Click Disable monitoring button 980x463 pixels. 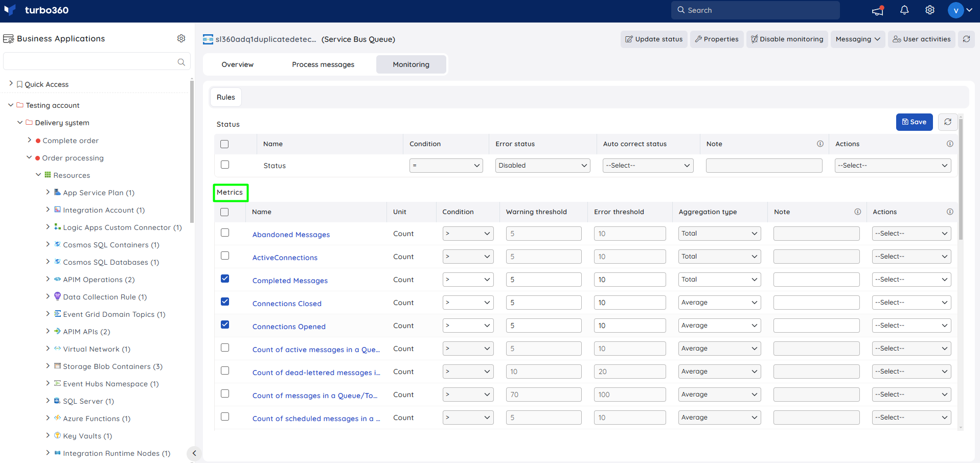[787, 39]
